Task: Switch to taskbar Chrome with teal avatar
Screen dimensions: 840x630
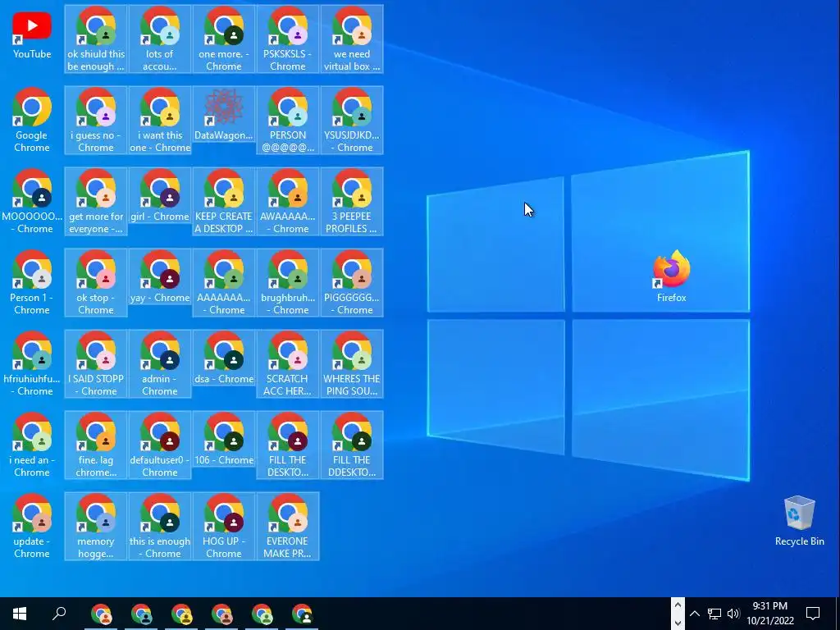Action: point(141,614)
